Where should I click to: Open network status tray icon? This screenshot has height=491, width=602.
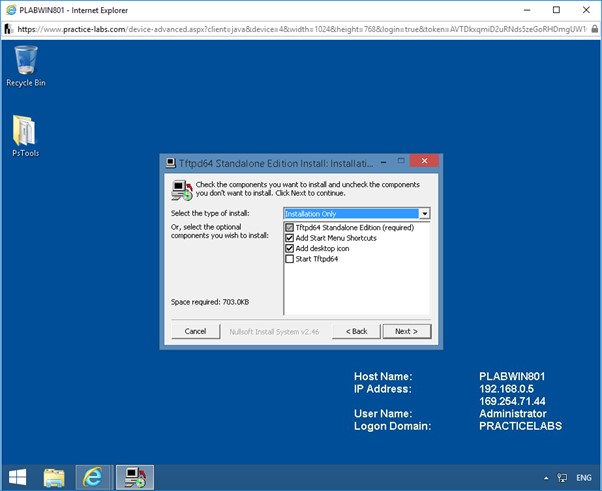click(x=562, y=478)
